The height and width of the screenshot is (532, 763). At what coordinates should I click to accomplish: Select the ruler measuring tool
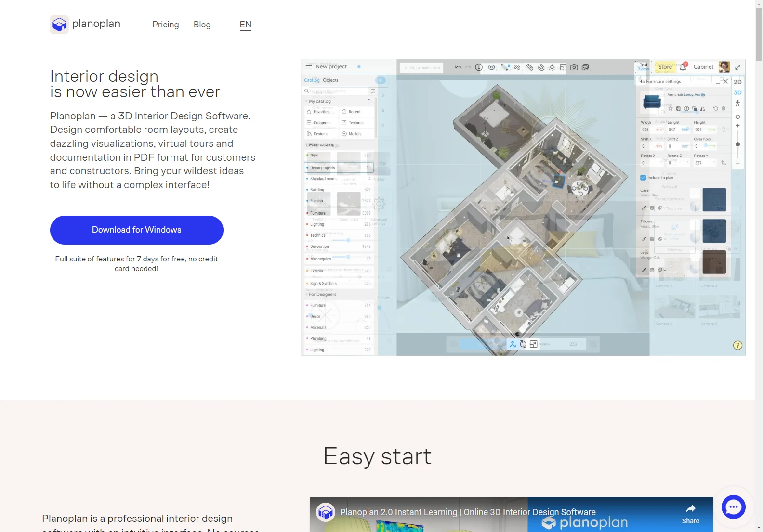click(x=530, y=67)
